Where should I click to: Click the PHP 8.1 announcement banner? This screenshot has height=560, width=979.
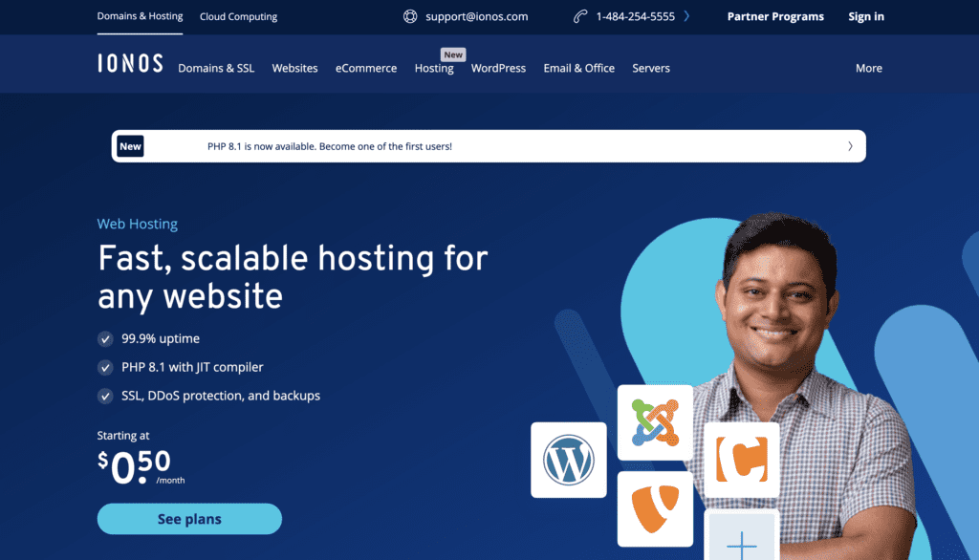(x=489, y=145)
